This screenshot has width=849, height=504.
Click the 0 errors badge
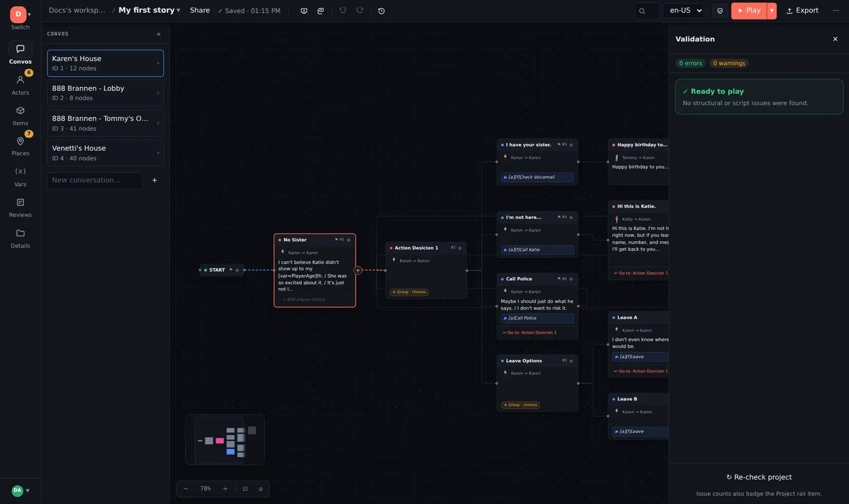coord(690,63)
